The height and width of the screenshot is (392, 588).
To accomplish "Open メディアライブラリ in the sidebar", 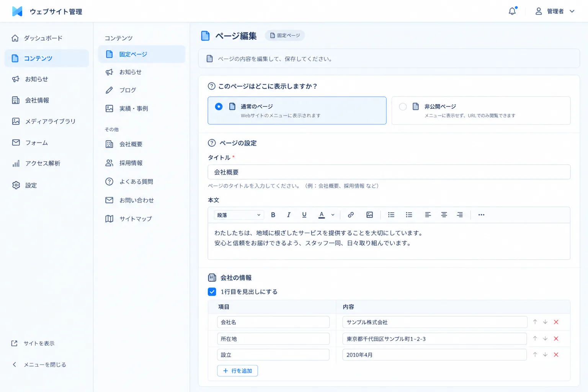I will pyautogui.click(x=47, y=121).
